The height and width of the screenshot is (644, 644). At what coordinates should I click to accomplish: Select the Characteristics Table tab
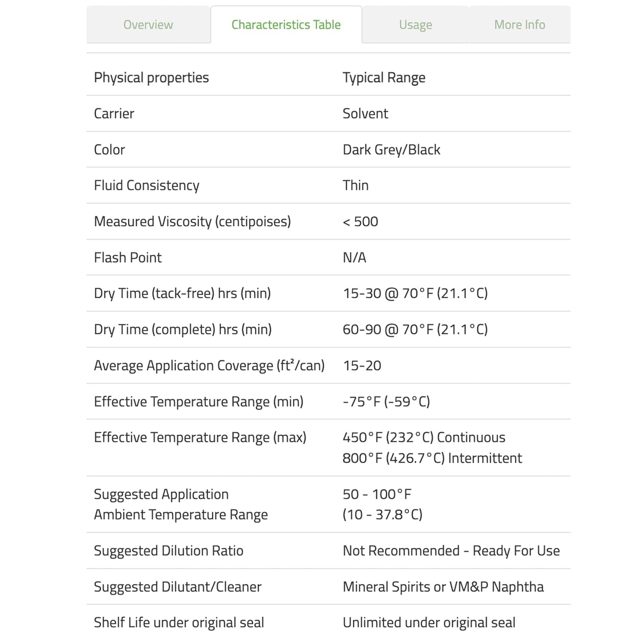point(286,25)
